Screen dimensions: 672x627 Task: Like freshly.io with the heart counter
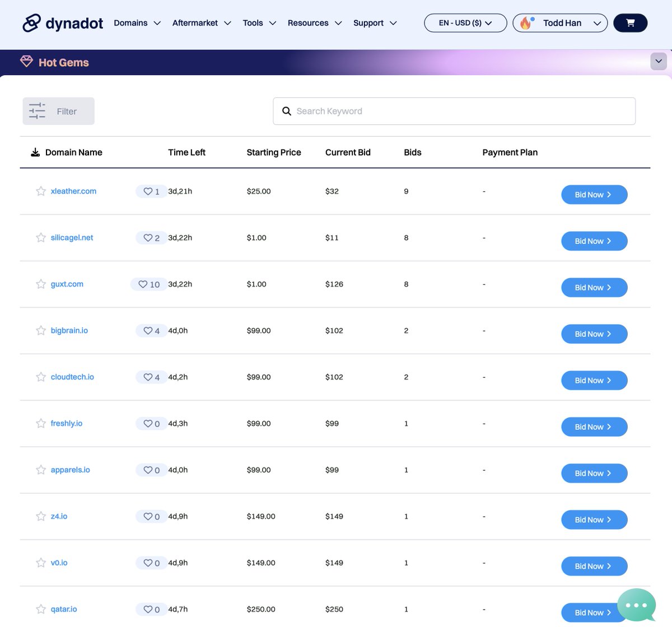[x=151, y=424]
